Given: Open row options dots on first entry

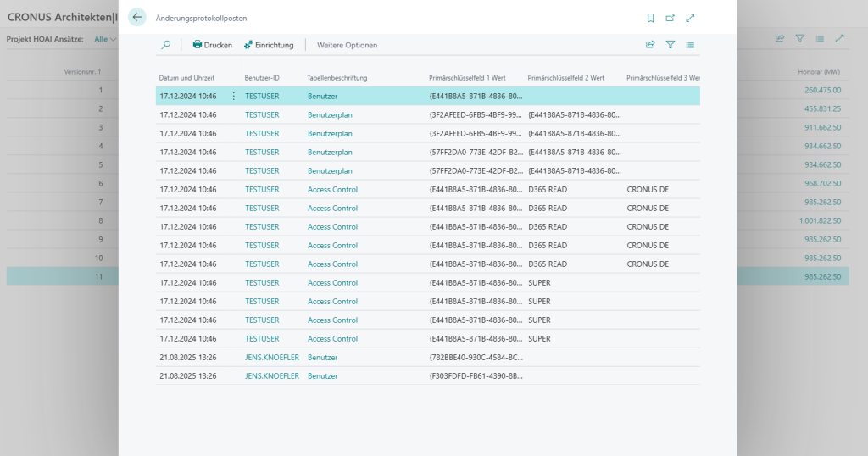Looking at the screenshot, I should tap(234, 97).
